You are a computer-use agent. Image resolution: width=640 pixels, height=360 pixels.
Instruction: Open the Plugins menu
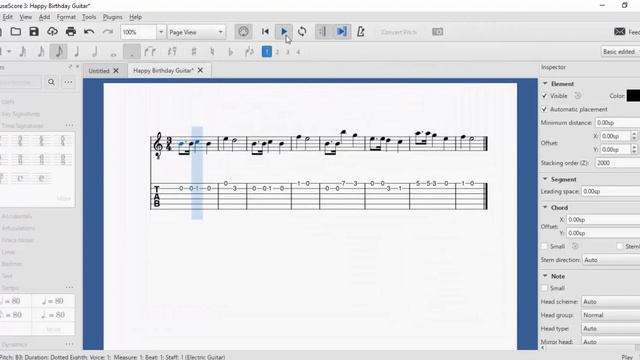112,17
